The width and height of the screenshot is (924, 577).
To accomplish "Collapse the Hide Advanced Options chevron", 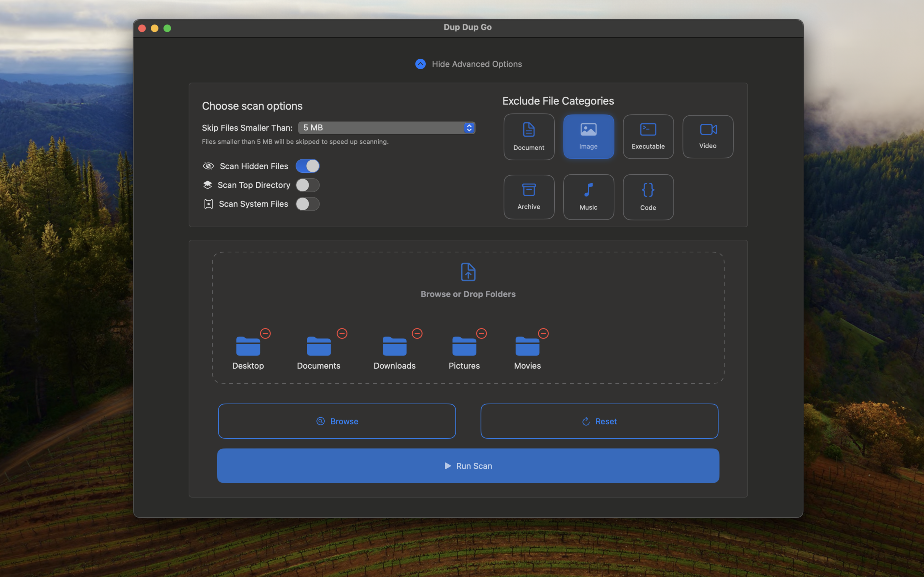I will point(420,64).
